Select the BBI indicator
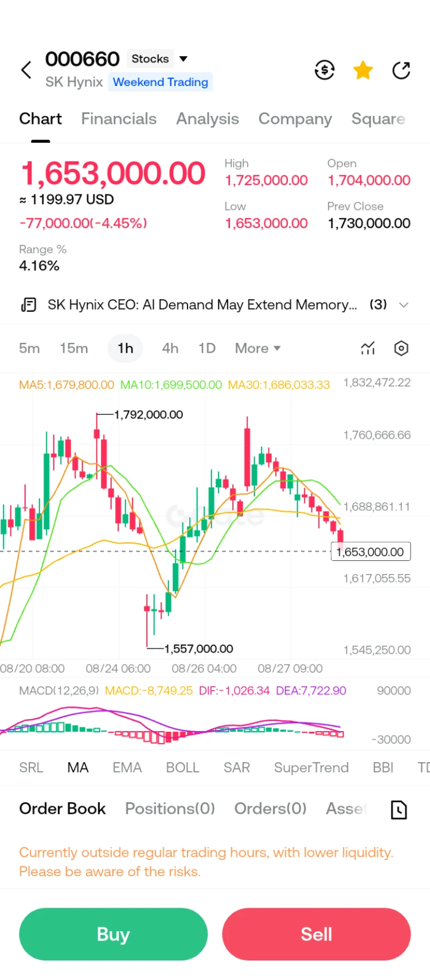This screenshot has height=980, width=430. [383, 767]
